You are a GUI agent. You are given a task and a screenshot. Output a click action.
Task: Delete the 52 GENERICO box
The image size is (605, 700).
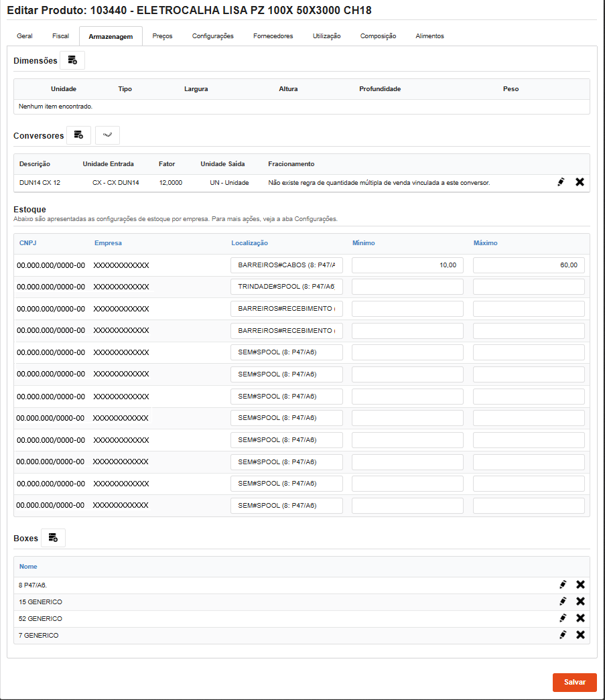(580, 618)
